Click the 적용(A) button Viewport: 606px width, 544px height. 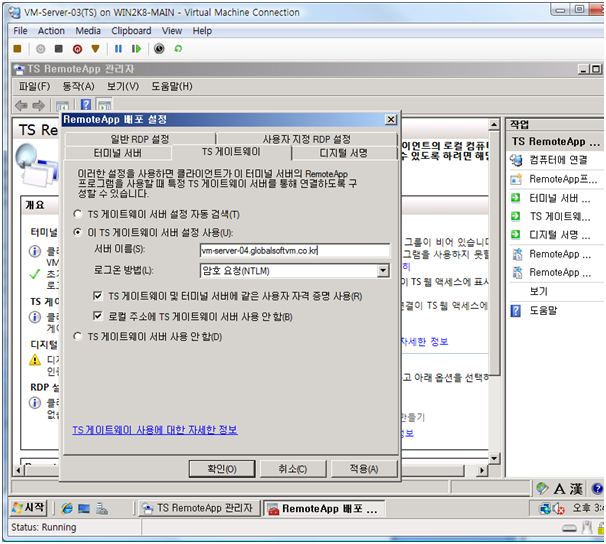pyautogui.click(x=364, y=469)
